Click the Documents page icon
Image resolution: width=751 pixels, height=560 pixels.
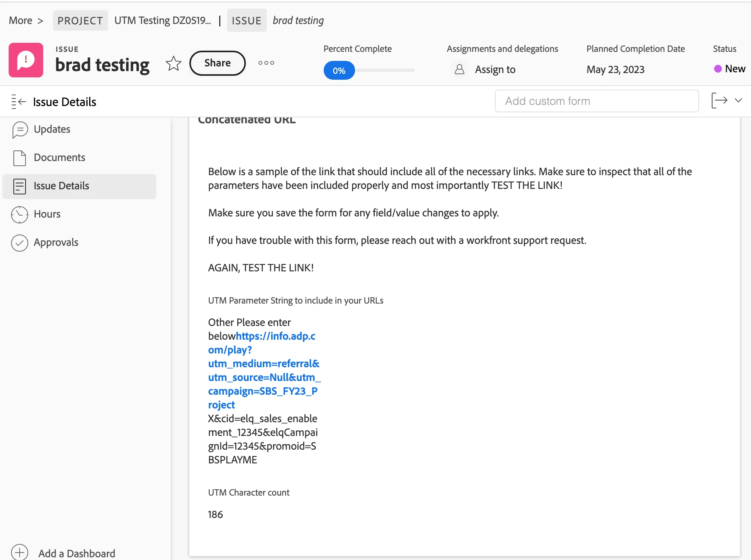tap(20, 158)
